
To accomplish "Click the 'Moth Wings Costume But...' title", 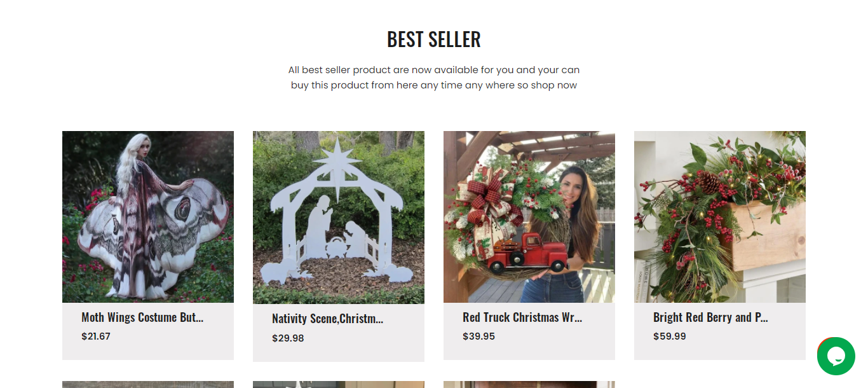I will point(142,317).
